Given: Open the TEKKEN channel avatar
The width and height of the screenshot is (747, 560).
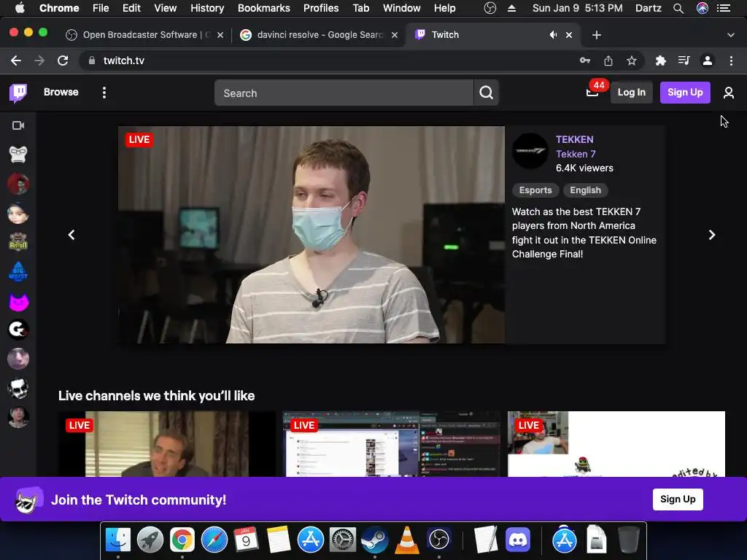Looking at the screenshot, I should [x=530, y=151].
